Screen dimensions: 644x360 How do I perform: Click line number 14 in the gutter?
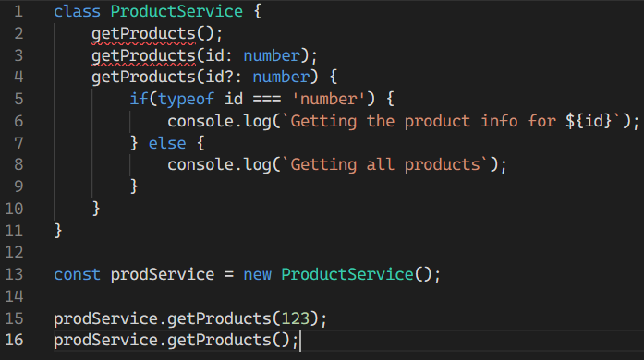14,297
